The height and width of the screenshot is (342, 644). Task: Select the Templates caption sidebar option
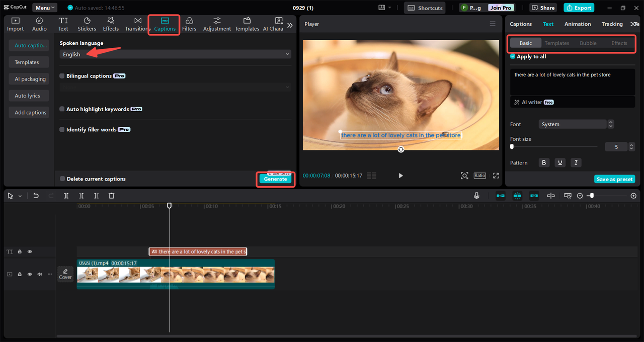tap(29, 62)
